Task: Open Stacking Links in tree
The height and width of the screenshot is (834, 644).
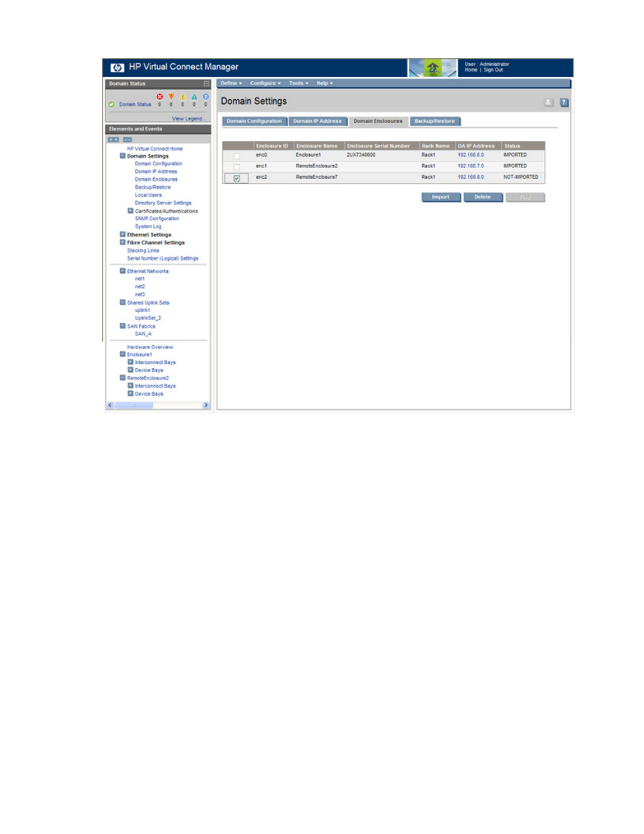Action: pyautogui.click(x=143, y=251)
